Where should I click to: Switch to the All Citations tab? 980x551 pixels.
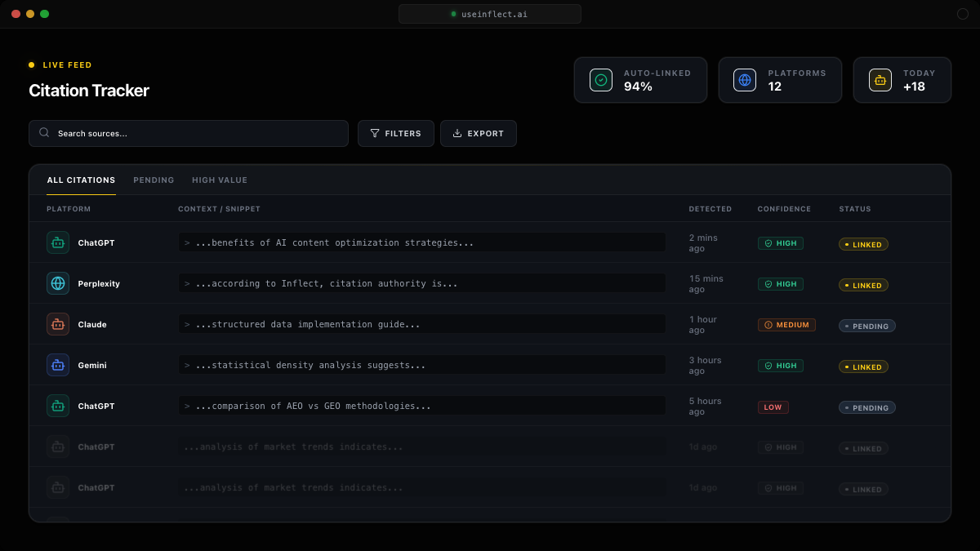[x=81, y=180]
